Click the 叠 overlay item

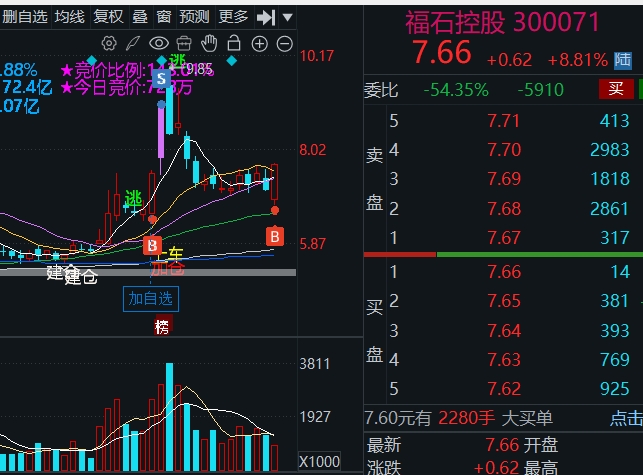point(140,17)
